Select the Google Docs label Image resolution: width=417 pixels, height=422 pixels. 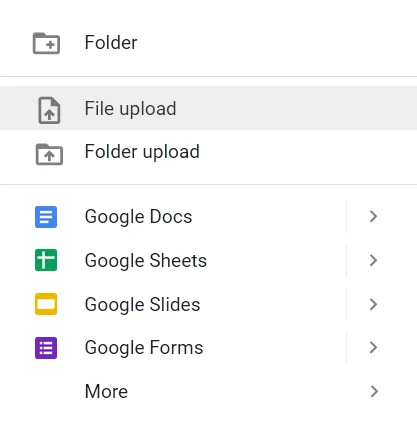pyautogui.click(x=138, y=217)
